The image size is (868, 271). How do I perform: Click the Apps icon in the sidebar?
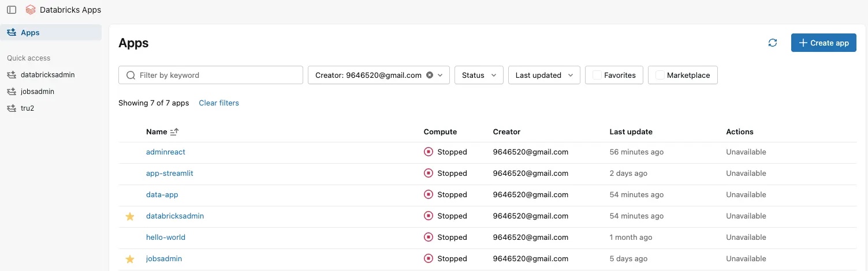pyautogui.click(x=12, y=33)
